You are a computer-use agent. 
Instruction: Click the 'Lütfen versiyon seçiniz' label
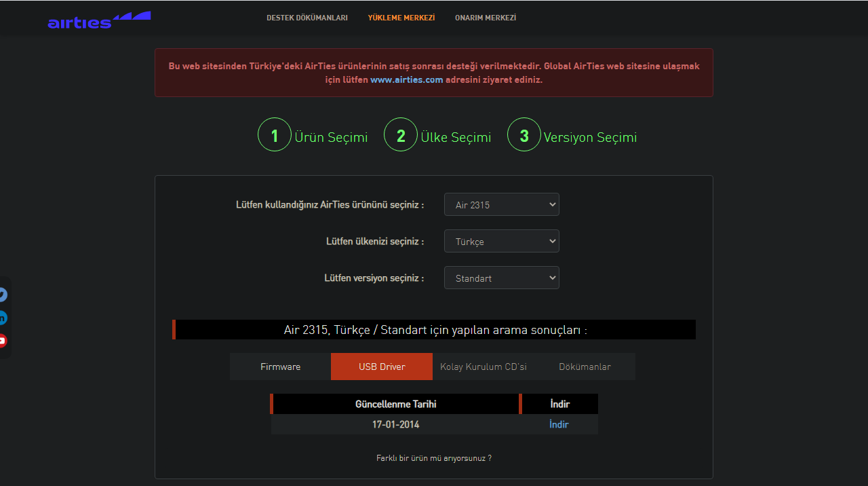(x=374, y=278)
